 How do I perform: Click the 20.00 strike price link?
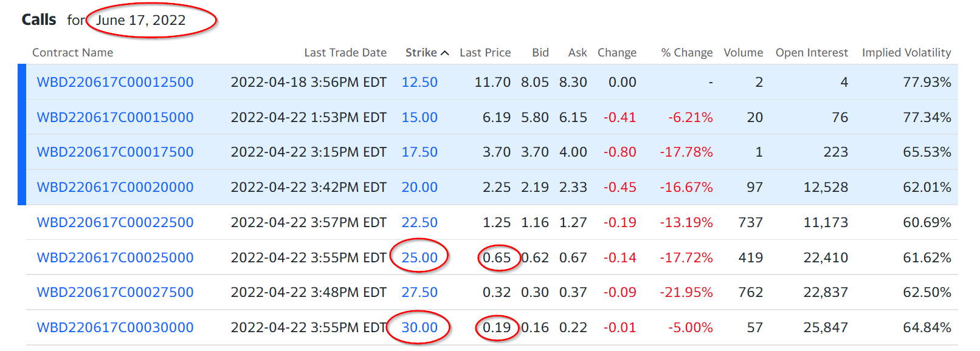tap(419, 187)
